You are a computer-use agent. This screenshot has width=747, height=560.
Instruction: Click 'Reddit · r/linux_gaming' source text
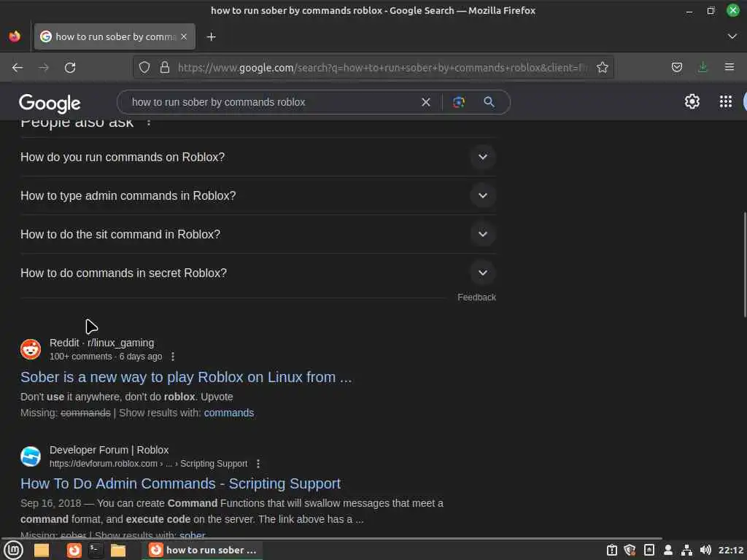[101, 343]
